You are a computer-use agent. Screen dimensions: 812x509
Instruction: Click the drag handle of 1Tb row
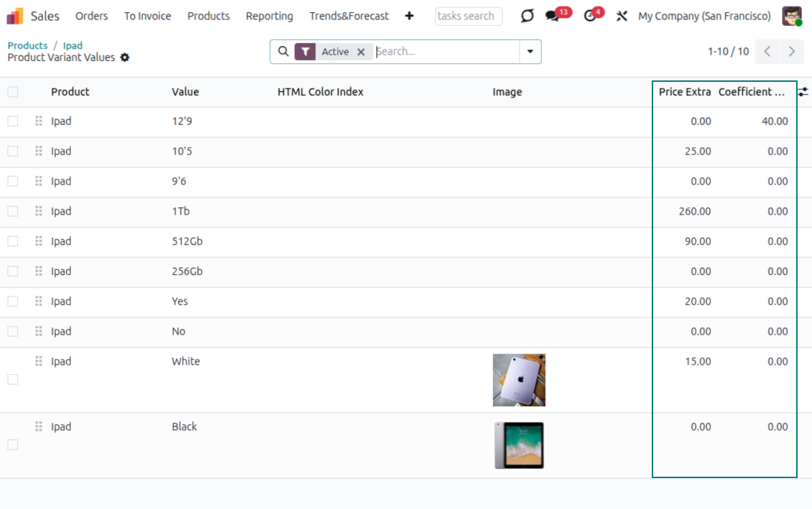click(x=39, y=211)
